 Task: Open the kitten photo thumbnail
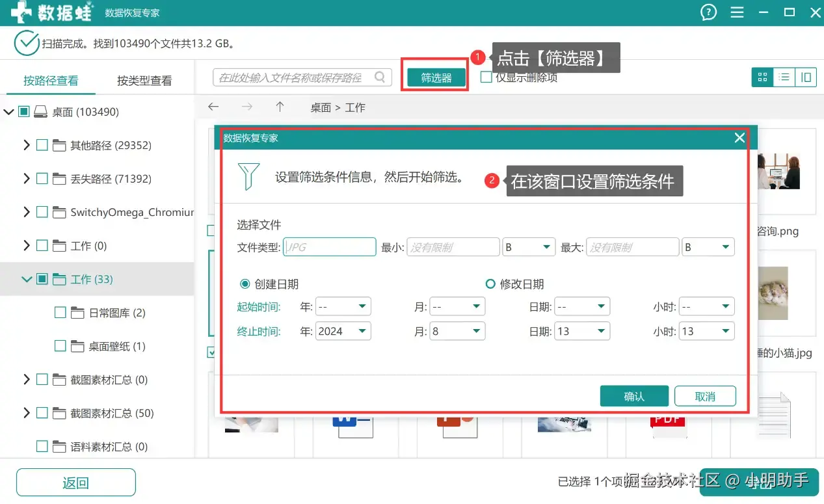pos(774,293)
